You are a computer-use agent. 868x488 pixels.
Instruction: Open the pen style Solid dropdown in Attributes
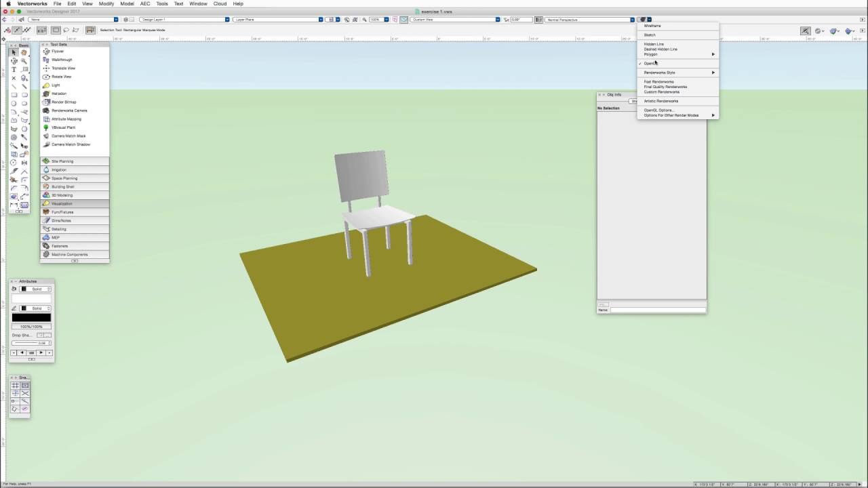pos(35,308)
